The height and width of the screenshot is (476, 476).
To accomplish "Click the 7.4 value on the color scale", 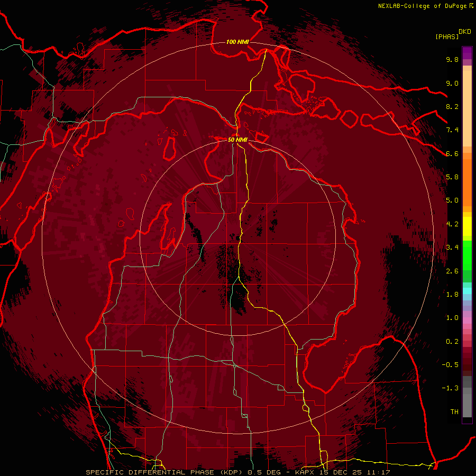I will pos(452,130).
